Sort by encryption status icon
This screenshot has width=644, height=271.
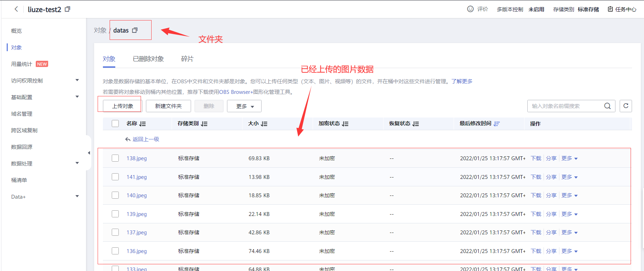pyautogui.click(x=345, y=124)
